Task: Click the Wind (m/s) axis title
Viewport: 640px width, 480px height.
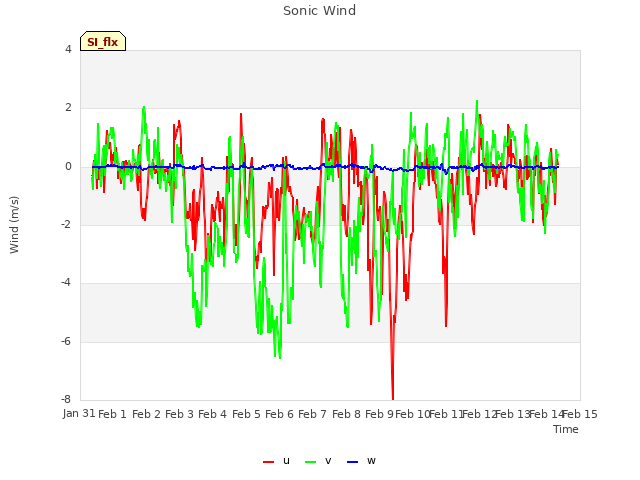Action: pyautogui.click(x=14, y=225)
